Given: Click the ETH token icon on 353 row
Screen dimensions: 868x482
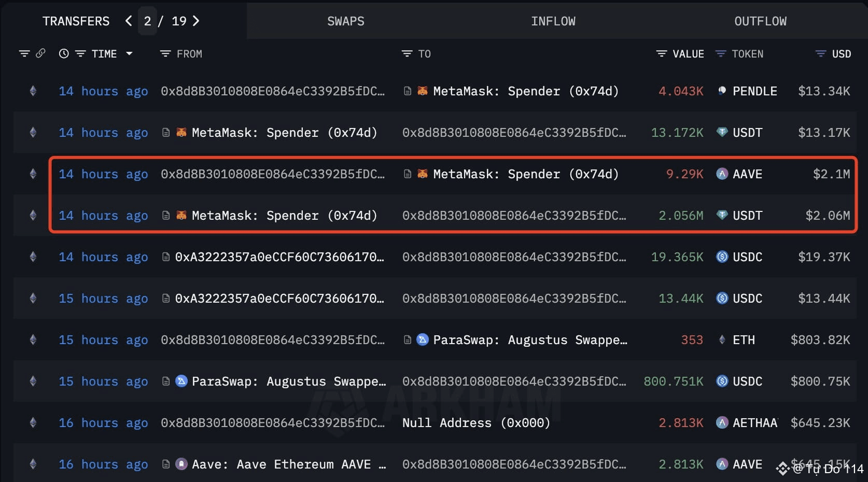Looking at the screenshot, I should pyautogui.click(x=722, y=340).
